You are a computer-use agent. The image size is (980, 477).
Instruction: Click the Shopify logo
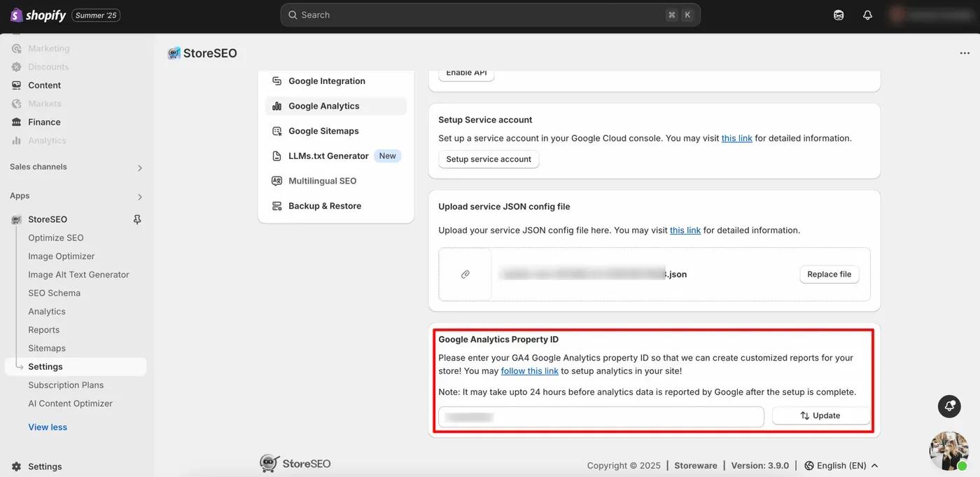38,15
